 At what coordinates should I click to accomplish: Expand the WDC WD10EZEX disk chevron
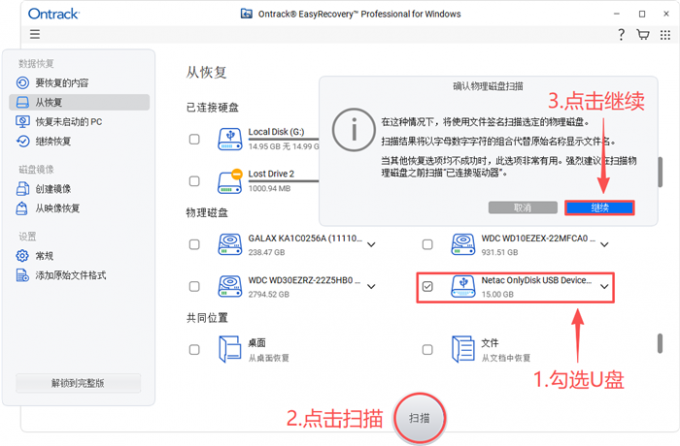coord(605,245)
